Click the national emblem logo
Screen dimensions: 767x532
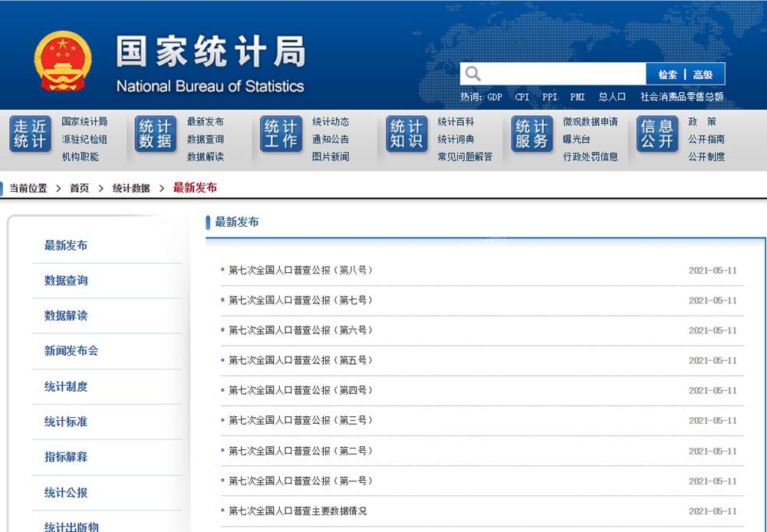(x=63, y=61)
